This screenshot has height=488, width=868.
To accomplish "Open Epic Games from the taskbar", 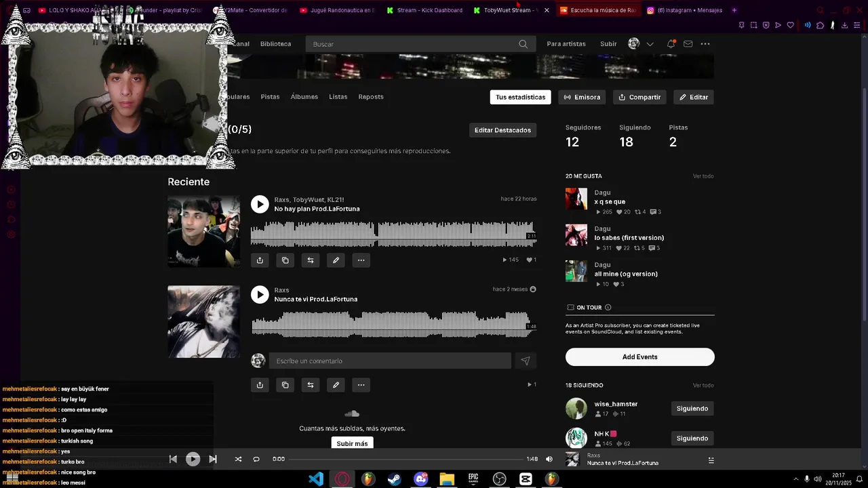I will pos(473,479).
